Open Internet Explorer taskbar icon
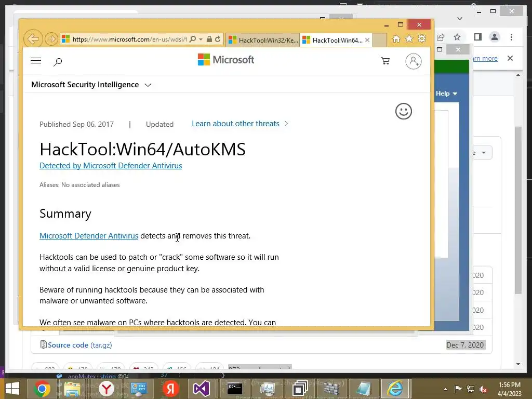 pos(395,389)
